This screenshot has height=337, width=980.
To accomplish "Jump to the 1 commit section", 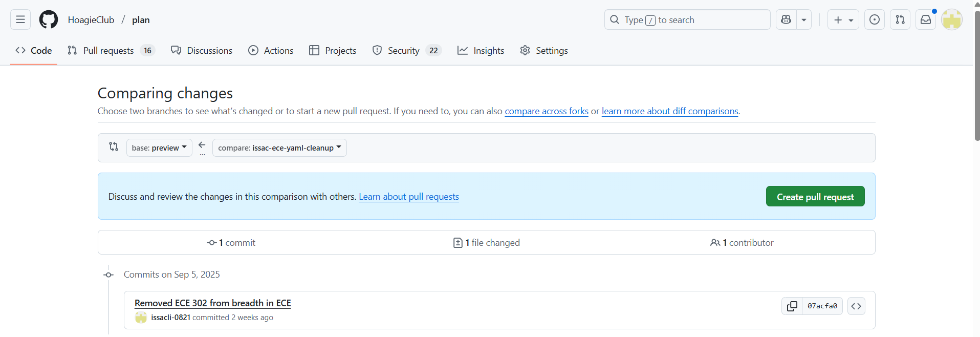I will click(x=231, y=243).
